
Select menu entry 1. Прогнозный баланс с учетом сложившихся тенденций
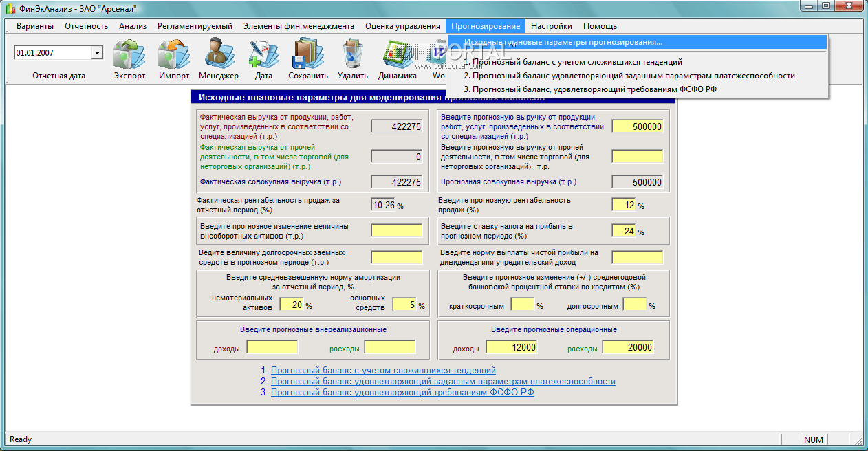coord(637,62)
